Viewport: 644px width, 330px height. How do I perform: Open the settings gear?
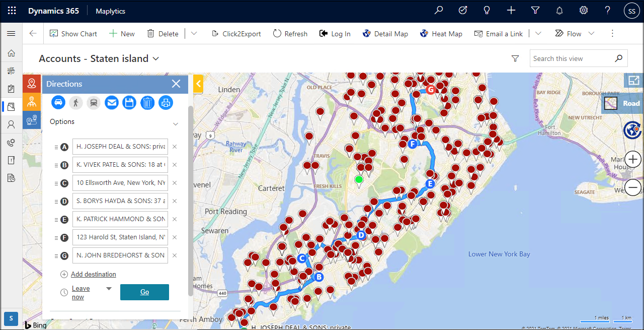pyautogui.click(x=584, y=11)
